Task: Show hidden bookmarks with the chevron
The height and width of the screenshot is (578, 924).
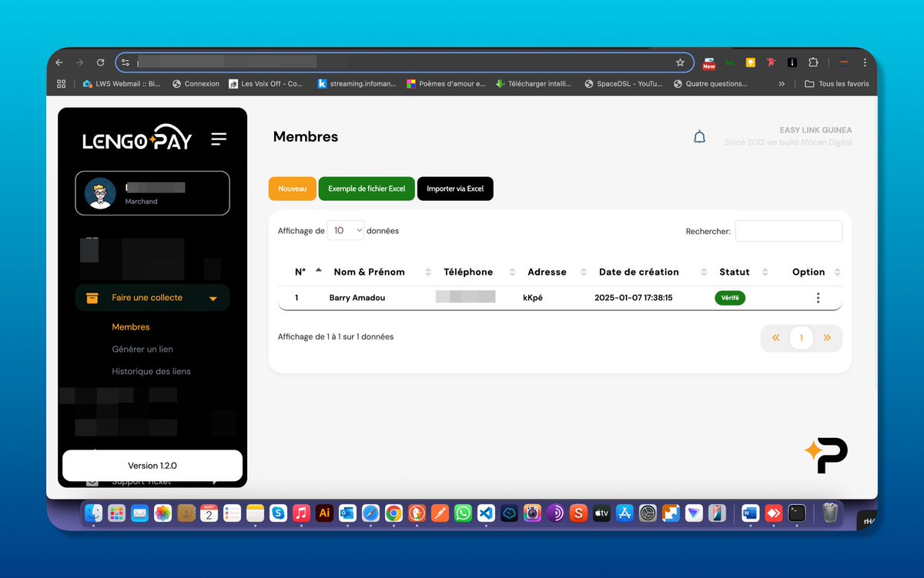Action: tap(782, 84)
